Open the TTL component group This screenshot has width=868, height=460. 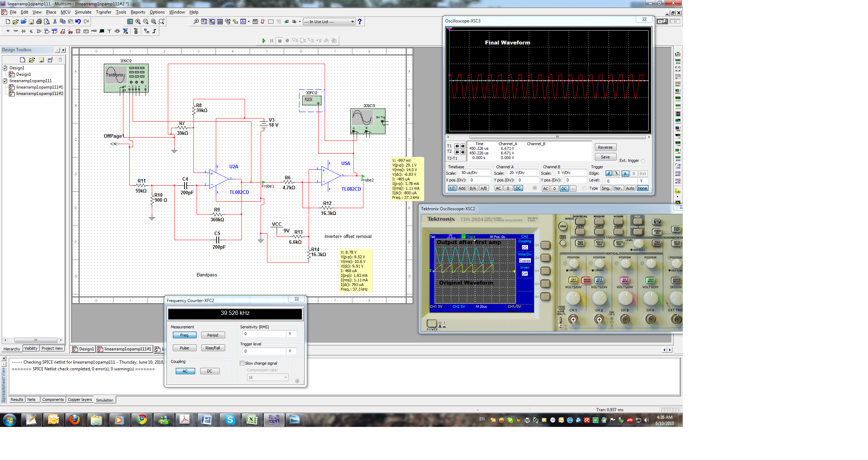47,31
